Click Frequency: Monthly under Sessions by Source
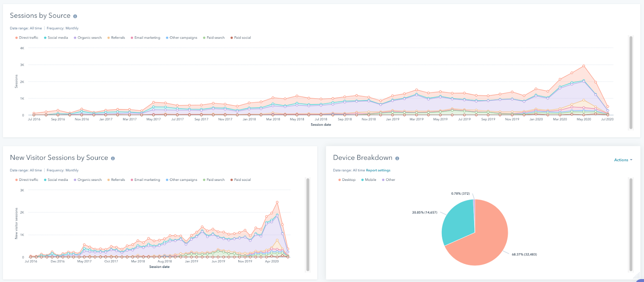Image resolution: width=644 pixels, height=282 pixels. (62, 29)
